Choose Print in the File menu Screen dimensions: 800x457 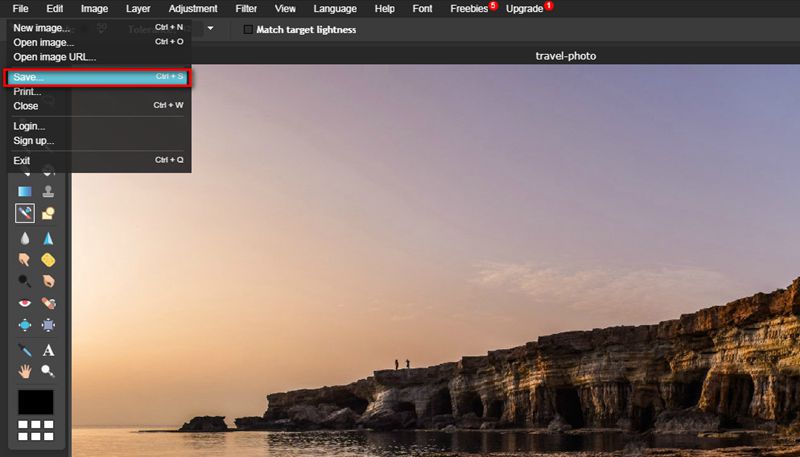click(x=98, y=92)
